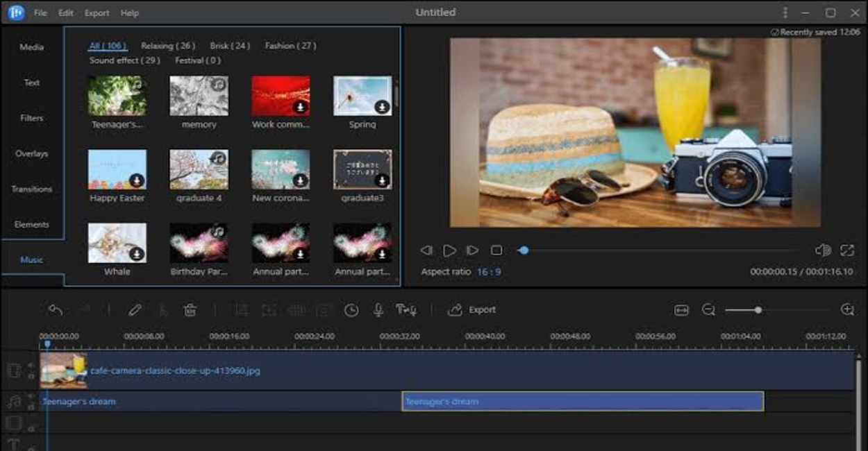Open the three-dot more options menu in the title bar
This screenshot has height=451, width=868.
785,12
